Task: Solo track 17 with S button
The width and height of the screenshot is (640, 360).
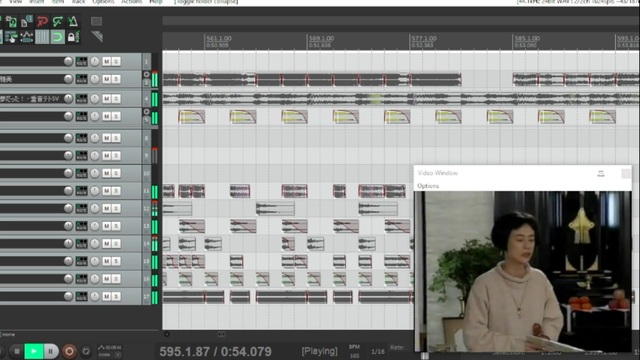Action: pos(116,296)
